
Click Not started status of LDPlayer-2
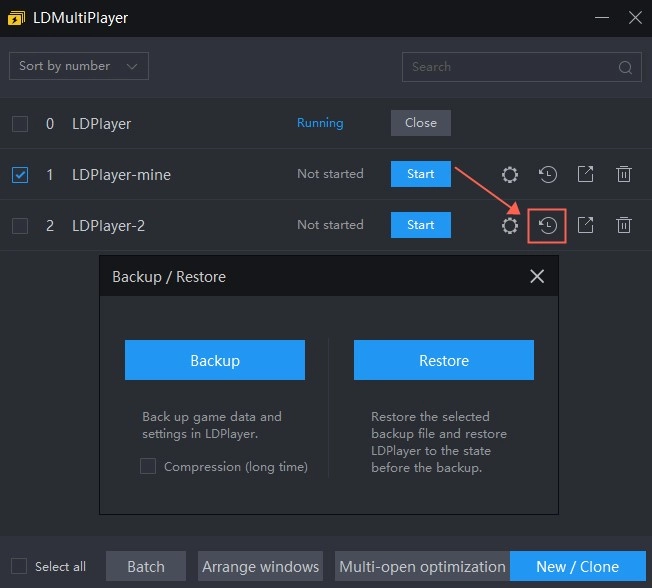click(x=330, y=225)
